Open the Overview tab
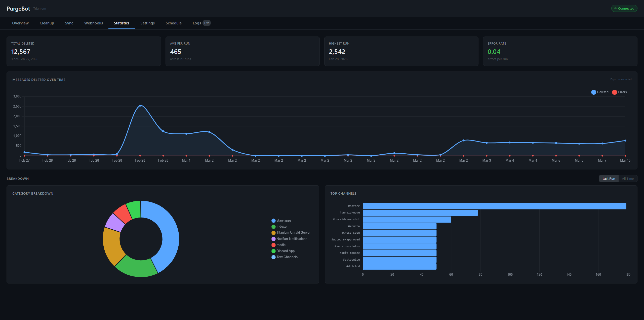The image size is (644, 320). tap(20, 23)
